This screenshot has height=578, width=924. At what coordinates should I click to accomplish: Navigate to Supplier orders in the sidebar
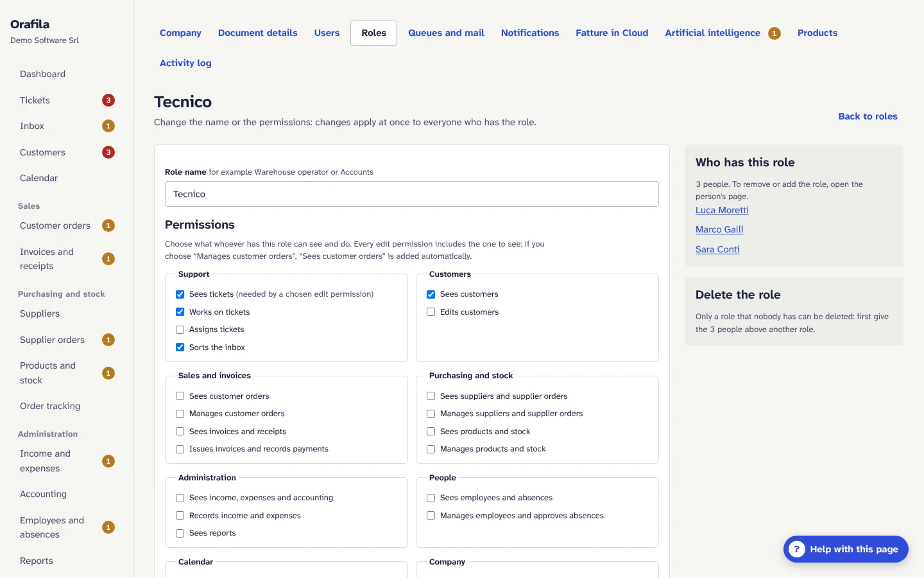[67, 340]
